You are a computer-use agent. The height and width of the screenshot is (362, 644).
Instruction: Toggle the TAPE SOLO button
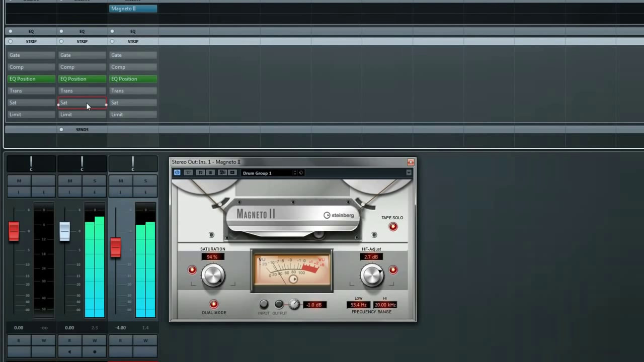click(x=393, y=227)
